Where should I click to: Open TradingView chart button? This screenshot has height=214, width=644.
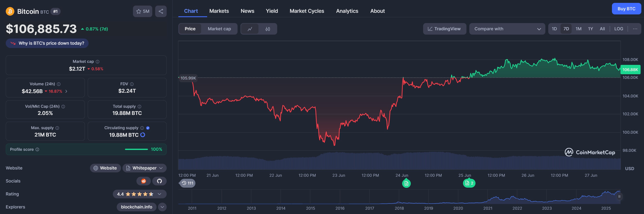[444, 29]
